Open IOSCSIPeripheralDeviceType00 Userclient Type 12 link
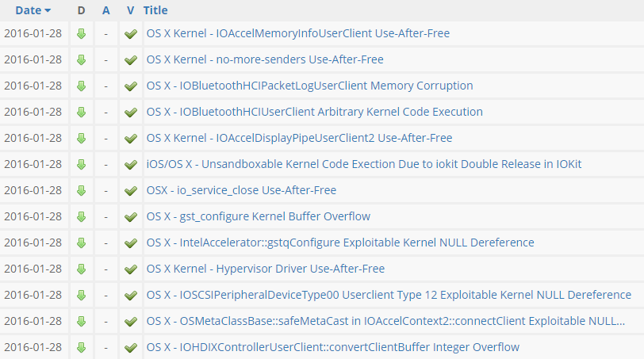Image resolution: width=644 pixels, height=359 pixels. (x=389, y=295)
